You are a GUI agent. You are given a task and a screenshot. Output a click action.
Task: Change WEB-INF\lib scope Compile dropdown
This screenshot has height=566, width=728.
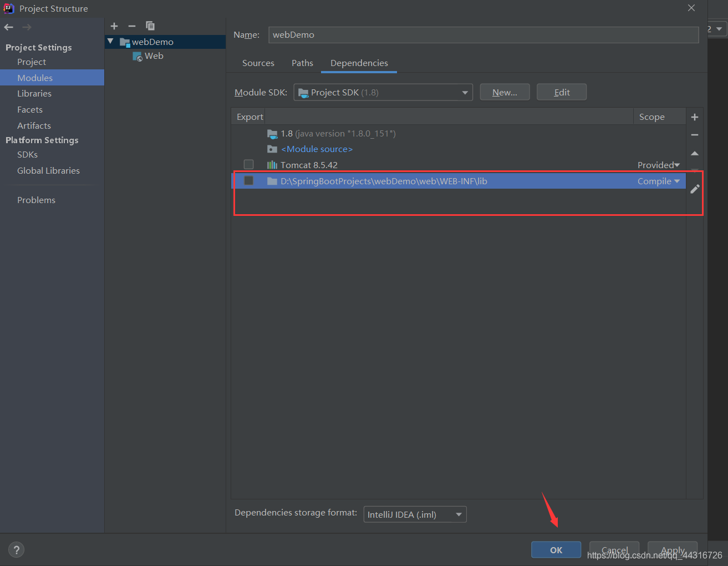click(658, 181)
